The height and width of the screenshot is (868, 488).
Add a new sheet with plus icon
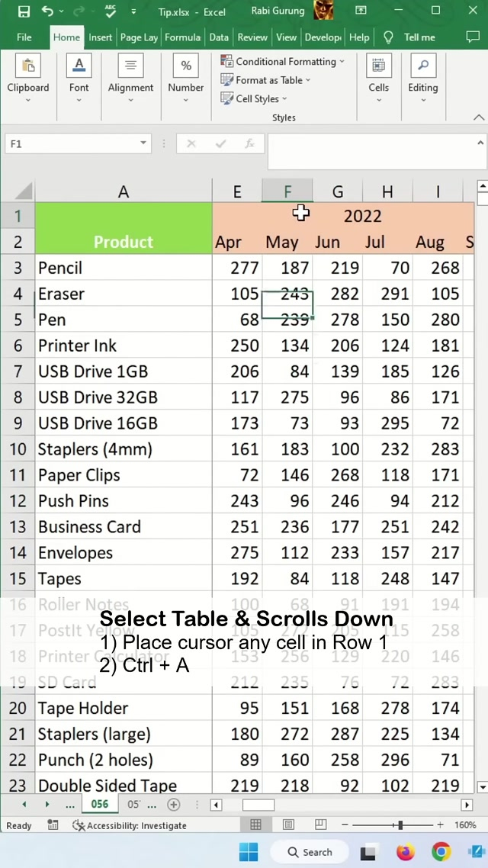pyautogui.click(x=173, y=805)
